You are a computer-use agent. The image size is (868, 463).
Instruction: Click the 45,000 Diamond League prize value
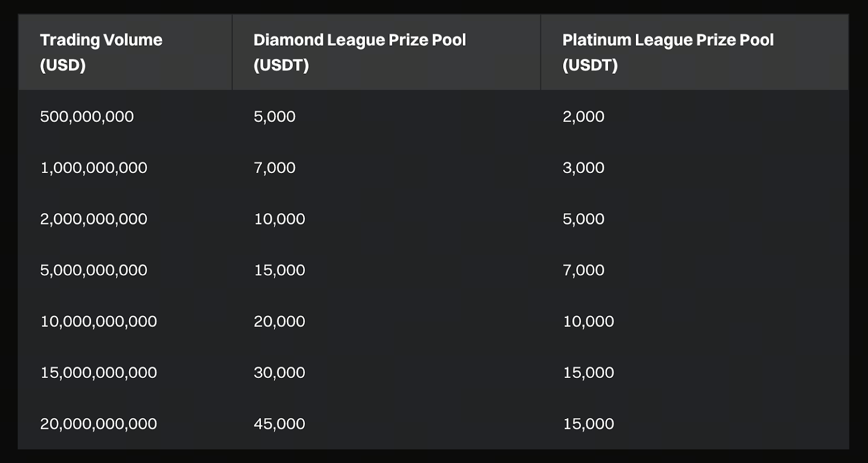point(279,424)
